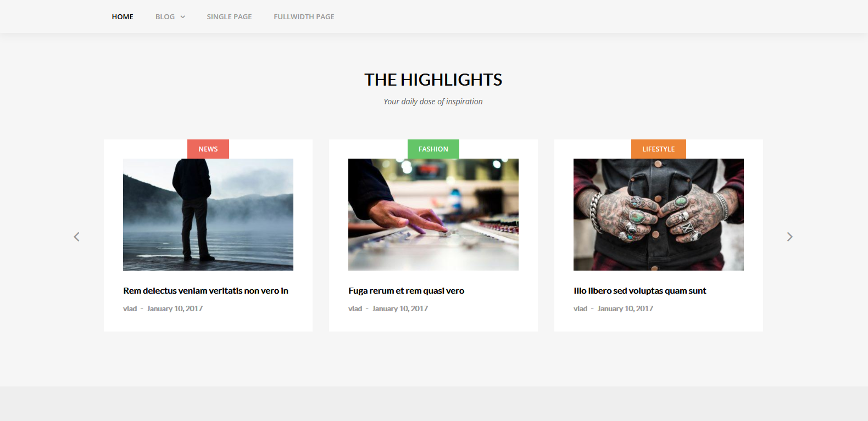
Task: Open article 'Illo libero sed voluptas quam sunt'
Action: point(639,291)
